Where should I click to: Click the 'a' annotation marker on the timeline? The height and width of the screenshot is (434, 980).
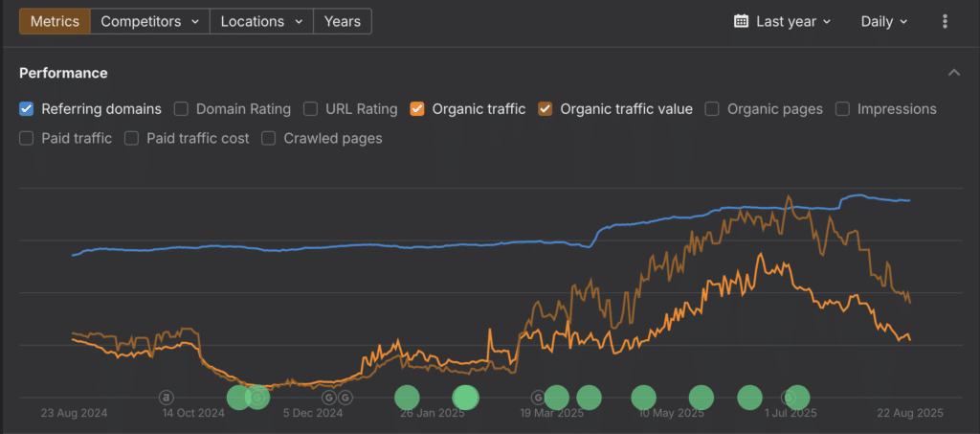[167, 397]
